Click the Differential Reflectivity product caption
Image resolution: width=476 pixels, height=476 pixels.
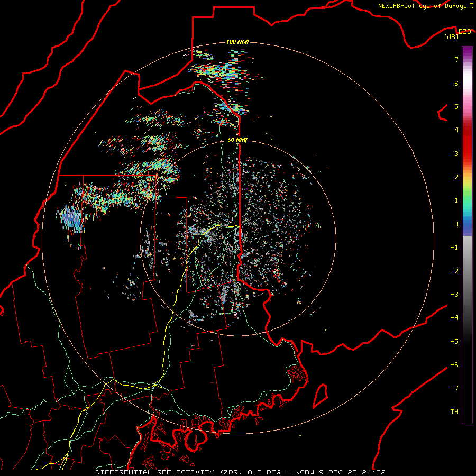point(240,472)
